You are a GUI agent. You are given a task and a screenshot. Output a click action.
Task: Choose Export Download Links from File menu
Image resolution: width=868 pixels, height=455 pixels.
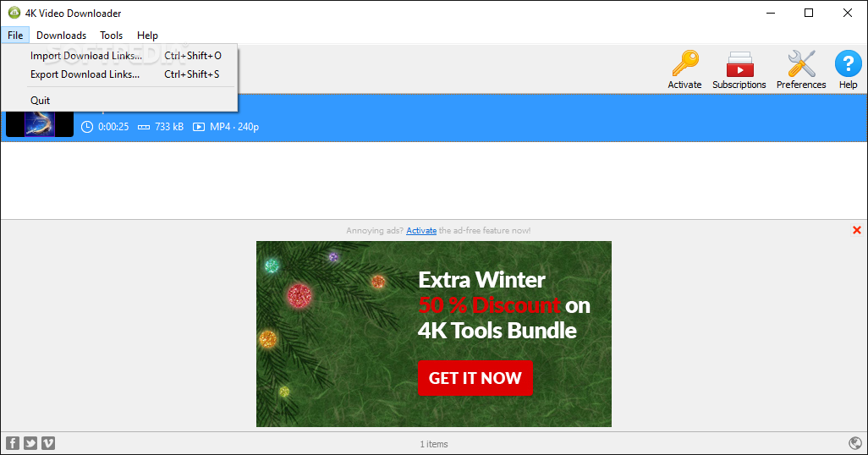(119, 74)
